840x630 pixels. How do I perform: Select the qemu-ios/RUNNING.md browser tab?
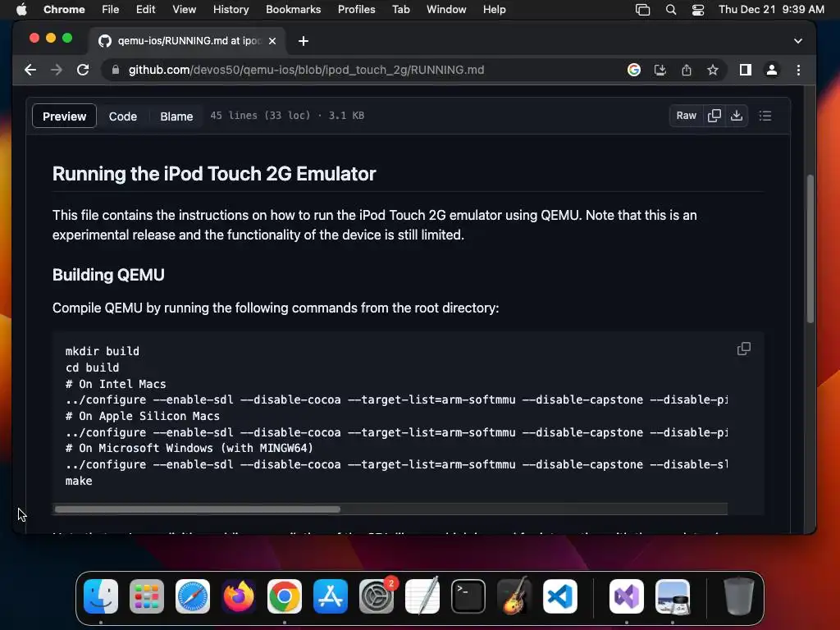coord(188,41)
